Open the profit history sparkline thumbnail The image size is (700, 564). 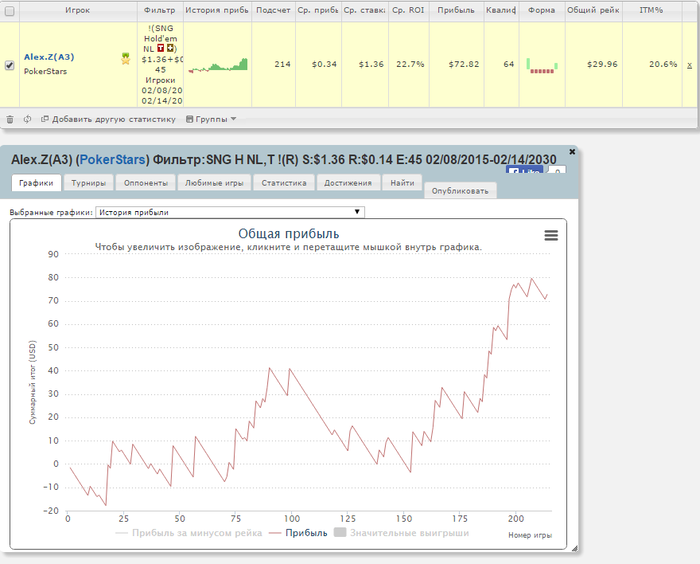coord(218,65)
